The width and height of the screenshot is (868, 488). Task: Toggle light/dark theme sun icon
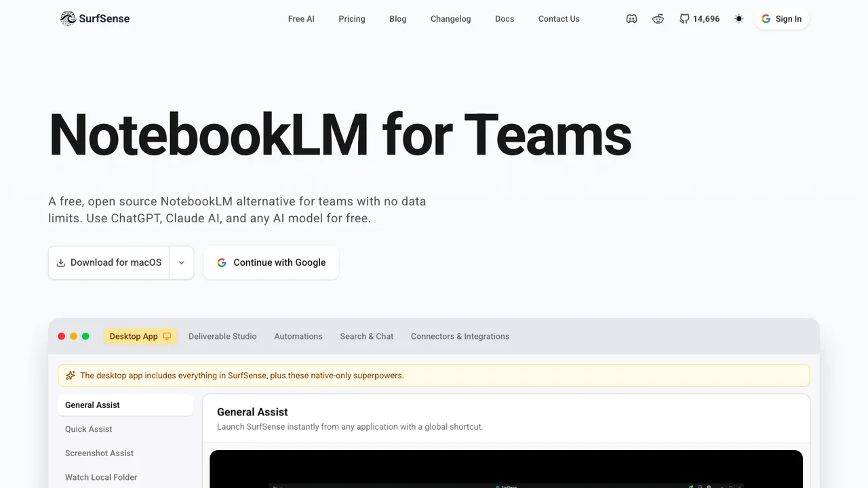click(x=738, y=19)
